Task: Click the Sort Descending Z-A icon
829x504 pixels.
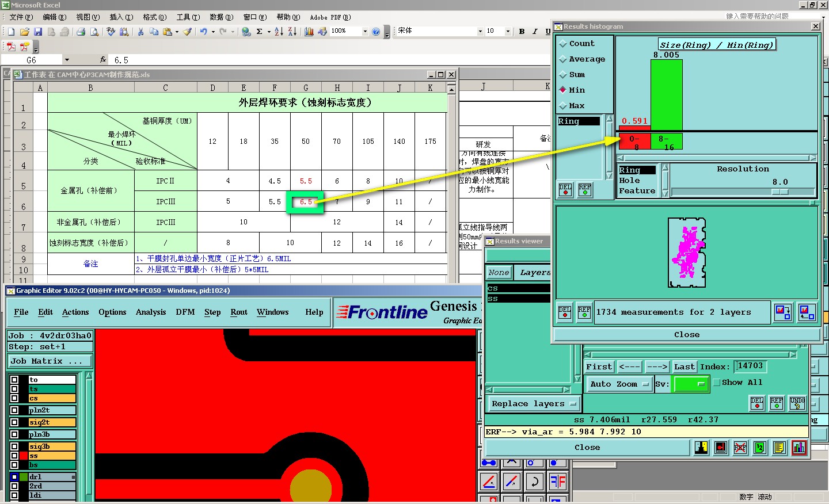Action: [292, 32]
